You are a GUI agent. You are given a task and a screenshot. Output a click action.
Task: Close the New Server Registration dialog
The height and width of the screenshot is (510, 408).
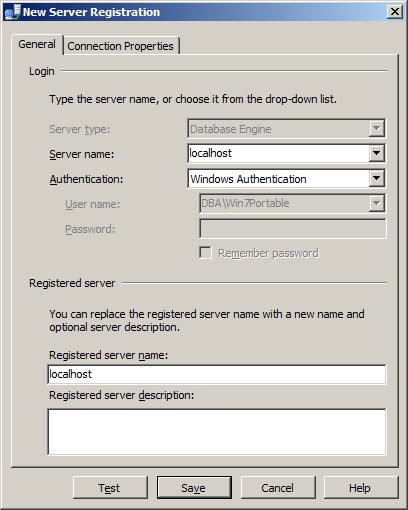395,12
